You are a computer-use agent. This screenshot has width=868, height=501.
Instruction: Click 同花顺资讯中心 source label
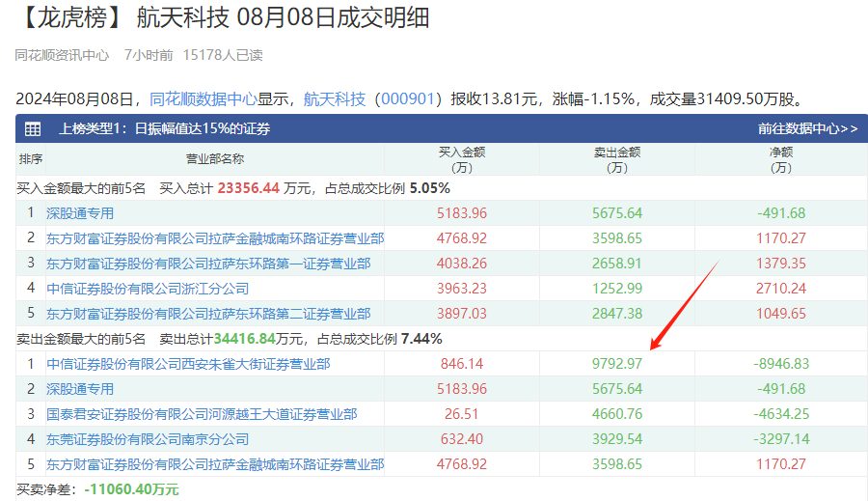(62, 55)
